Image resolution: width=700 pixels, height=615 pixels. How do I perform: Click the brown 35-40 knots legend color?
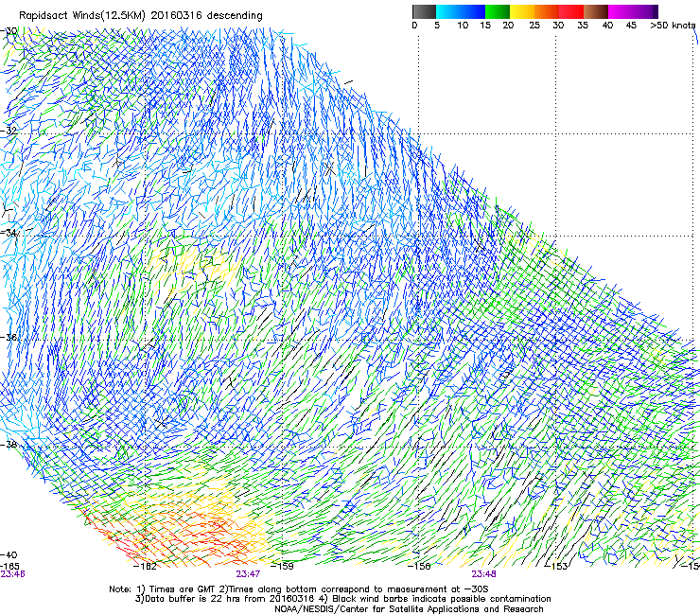point(596,11)
